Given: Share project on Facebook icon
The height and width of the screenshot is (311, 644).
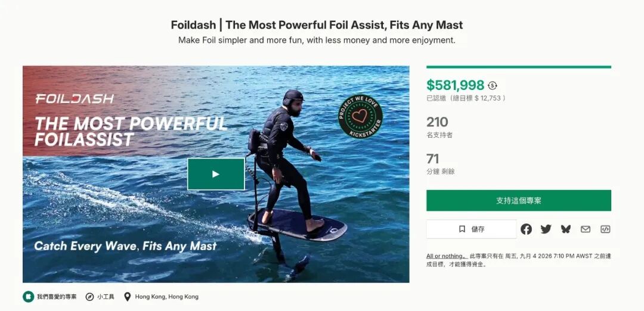Looking at the screenshot, I should click(x=526, y=229).
